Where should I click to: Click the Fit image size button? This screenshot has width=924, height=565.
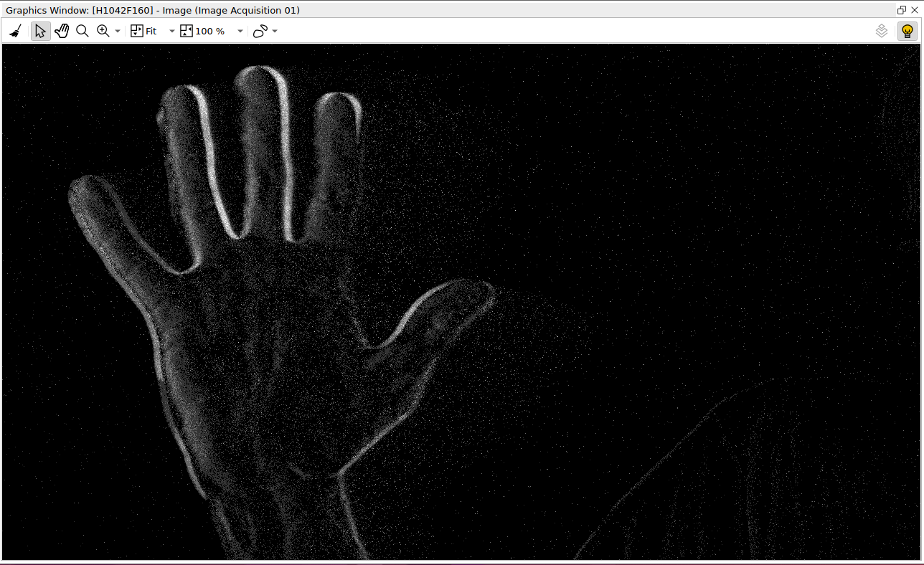[x=144, y=32]
